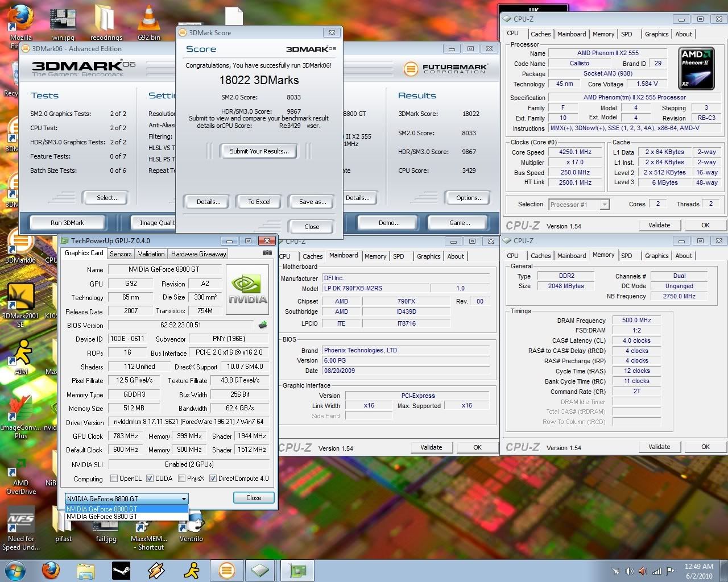
Task: Open the Hardware Giveaway tab in GPU-Z
Action: tap(198, 254)
